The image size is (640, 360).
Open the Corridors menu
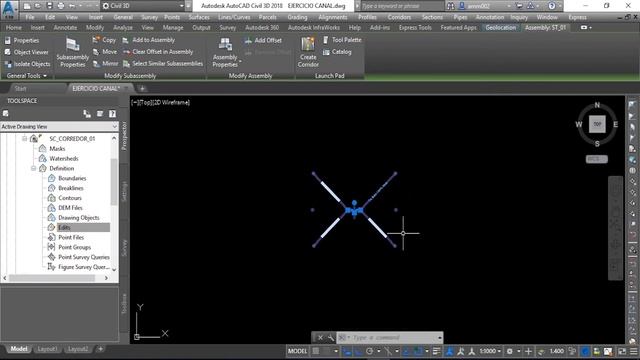(x=399, y=17)
